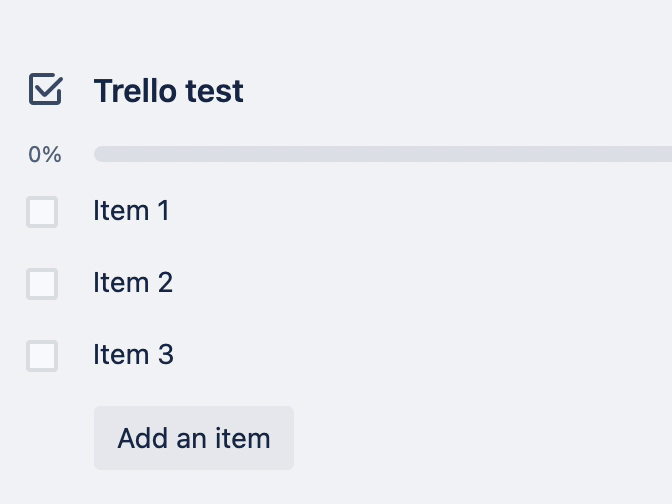Edit the Trello test checklist title

tap(168, 91)
